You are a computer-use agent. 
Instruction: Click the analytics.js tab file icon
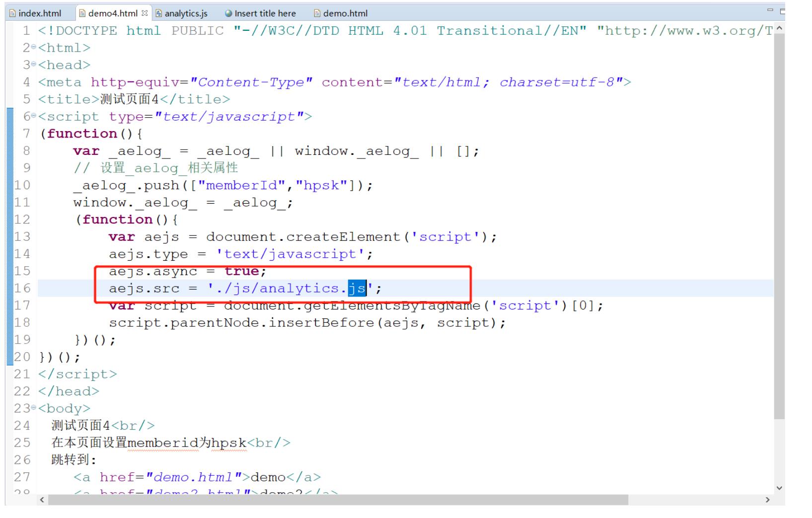click(159, 13)
